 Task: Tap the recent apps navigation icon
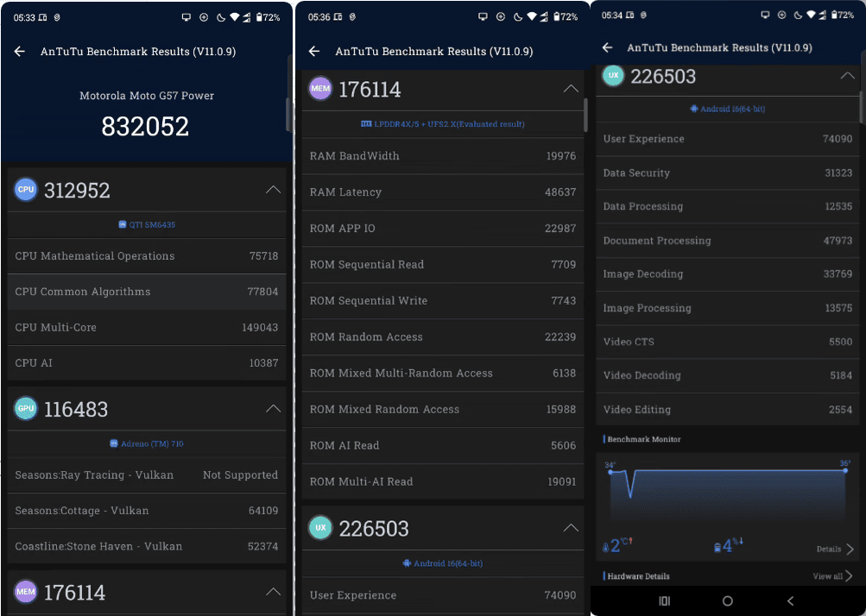click(x=665, y=601)
